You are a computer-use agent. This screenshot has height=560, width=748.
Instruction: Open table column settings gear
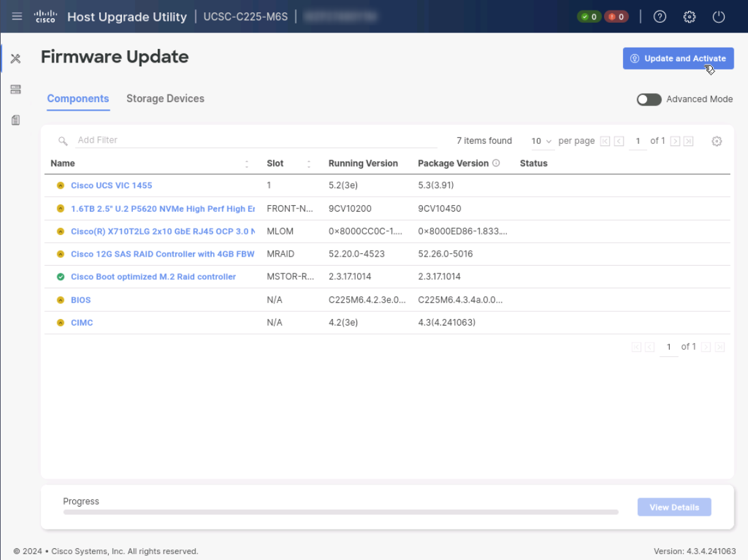[x=717, y=141]
